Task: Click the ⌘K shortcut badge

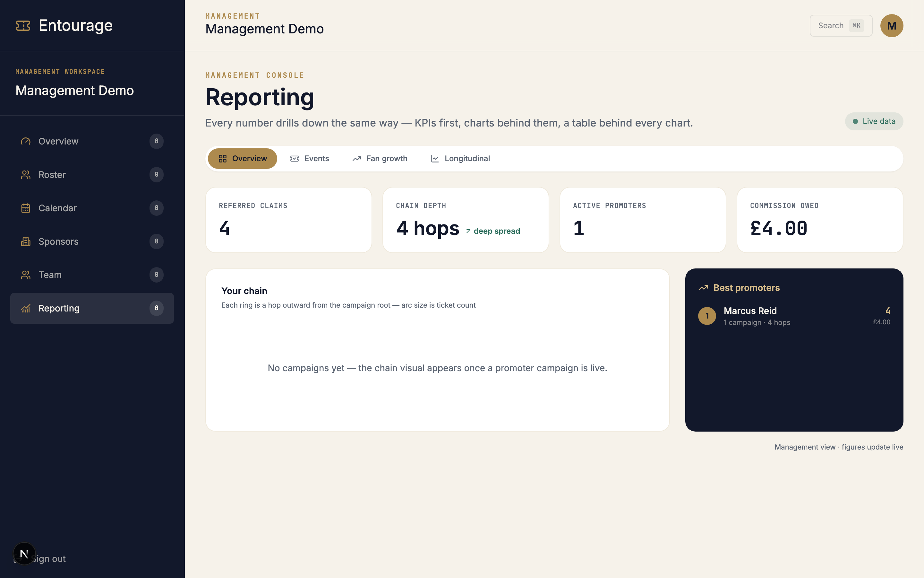Action: click(x=856, y=26)
